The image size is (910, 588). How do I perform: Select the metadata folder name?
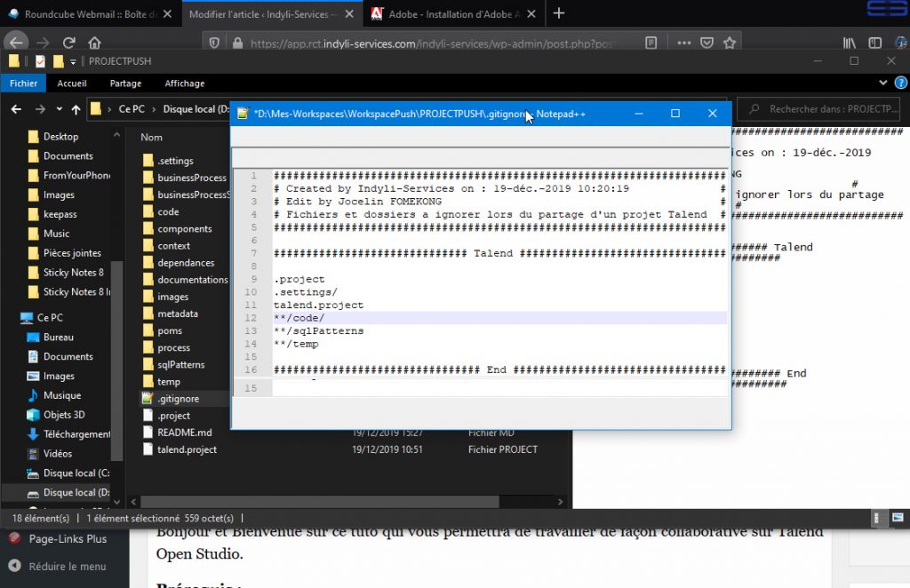pyautogui.click(x=178, y=314)
